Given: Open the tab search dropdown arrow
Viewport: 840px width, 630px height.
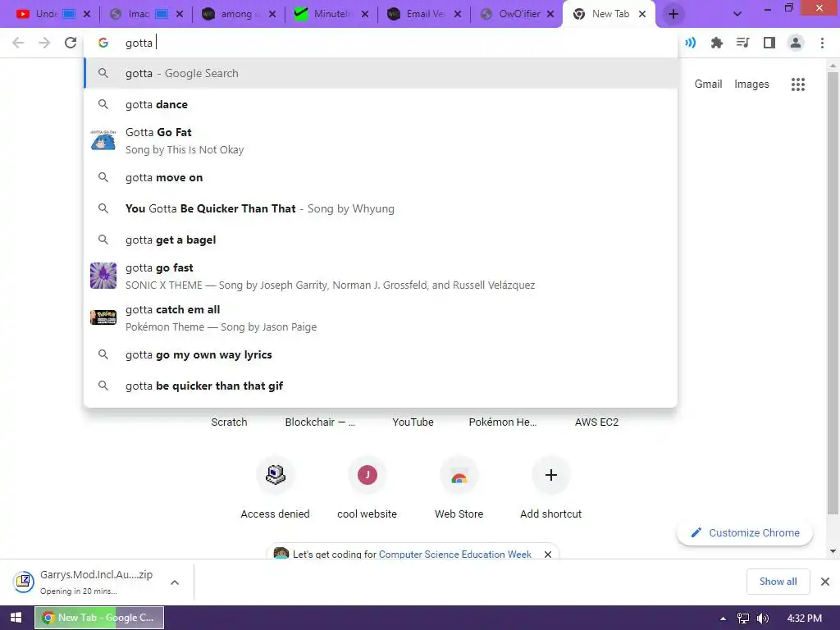Looking at the screenshot, I should point(737,15).
